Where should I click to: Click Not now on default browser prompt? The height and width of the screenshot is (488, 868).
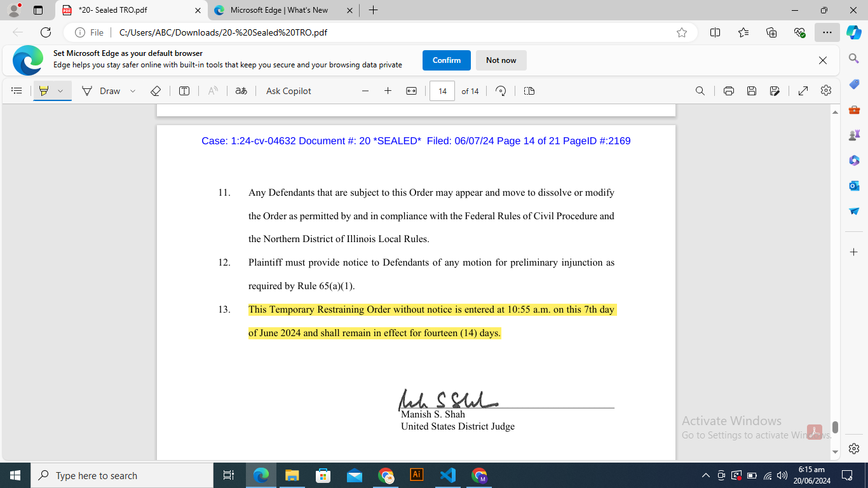501,60
